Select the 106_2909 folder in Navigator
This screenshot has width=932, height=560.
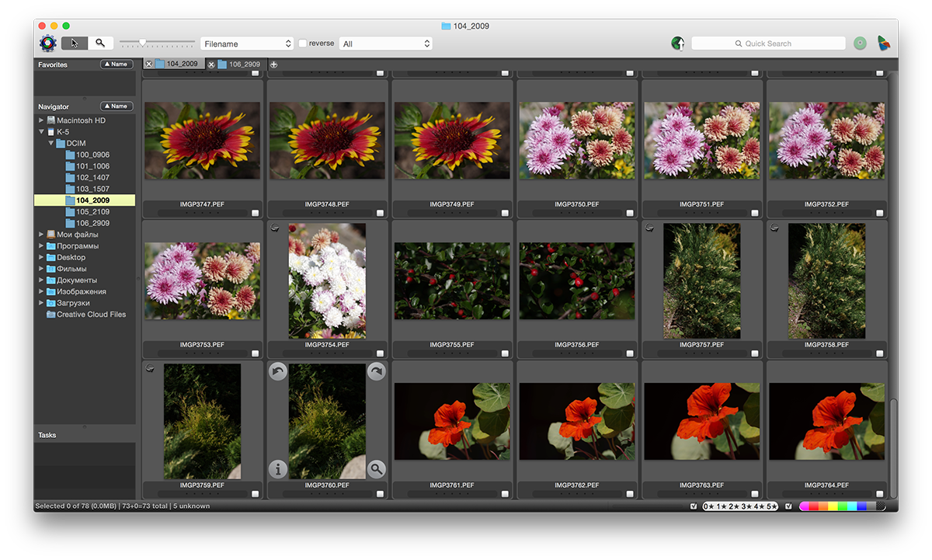tap(87, 223)
